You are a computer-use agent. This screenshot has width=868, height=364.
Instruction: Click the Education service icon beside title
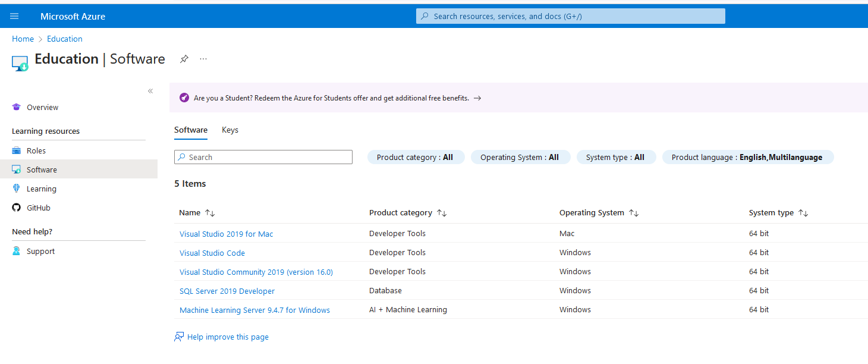[x=20, y=63]
